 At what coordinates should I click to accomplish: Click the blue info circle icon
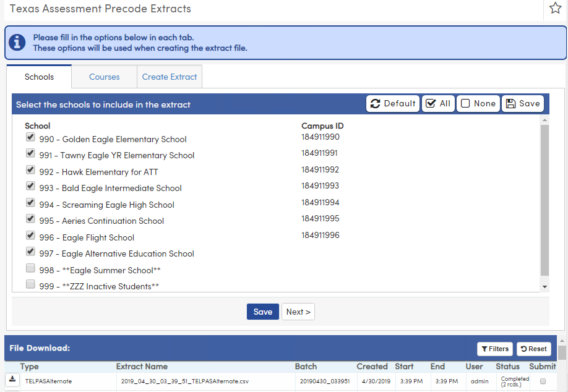(17, 42)
